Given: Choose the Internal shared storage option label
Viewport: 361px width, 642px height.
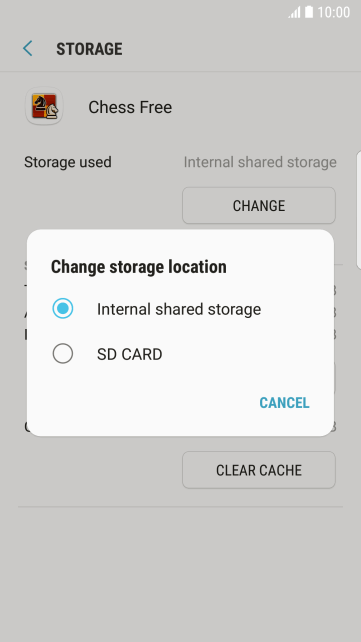Looking at the screenshot, I should click(x=179, y=309).
